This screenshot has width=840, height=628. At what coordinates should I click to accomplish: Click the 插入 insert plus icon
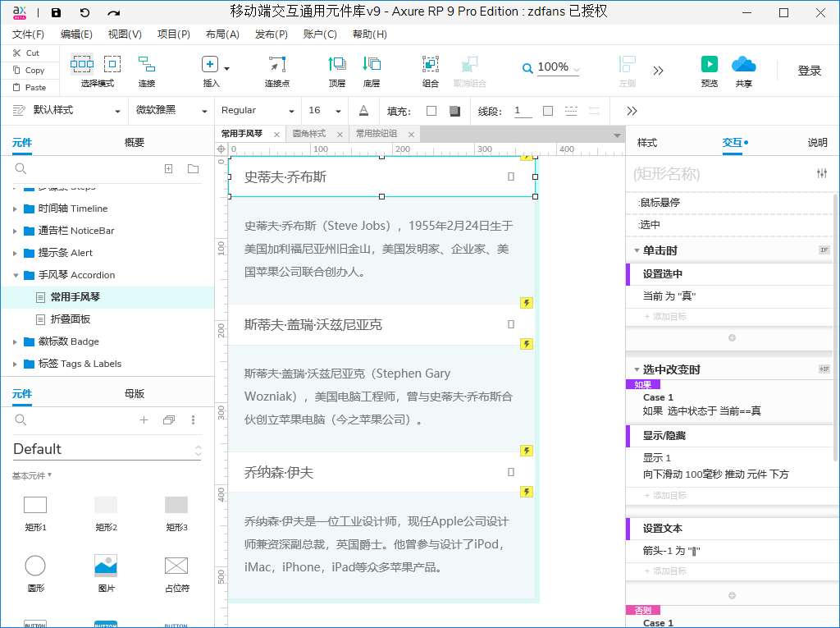coord(209,64)
